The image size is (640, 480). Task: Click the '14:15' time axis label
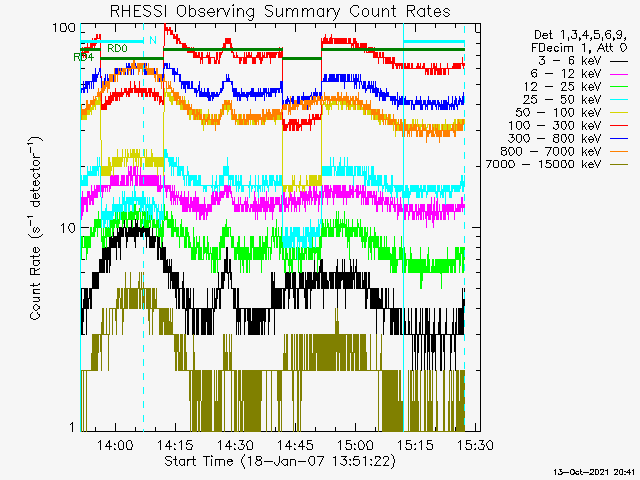[x=175, y=445]
